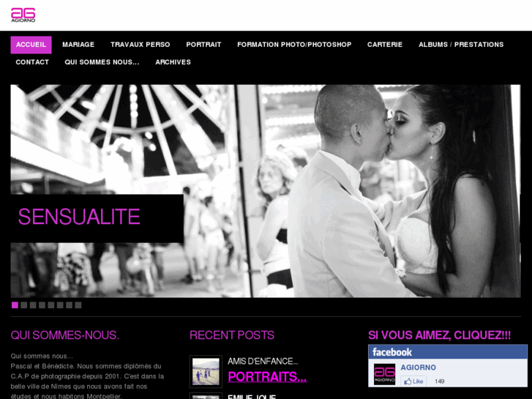Open the Amis d'enfance post thumbnail
Viewport: 532px width, 399px height.
coord(206,371)
